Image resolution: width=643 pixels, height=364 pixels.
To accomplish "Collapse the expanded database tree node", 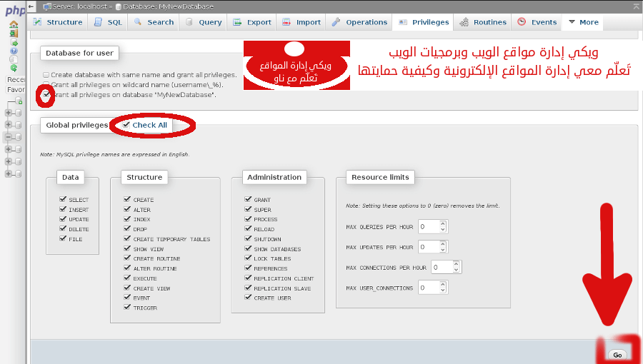I will pyautogui.click(x=9, y=136).
